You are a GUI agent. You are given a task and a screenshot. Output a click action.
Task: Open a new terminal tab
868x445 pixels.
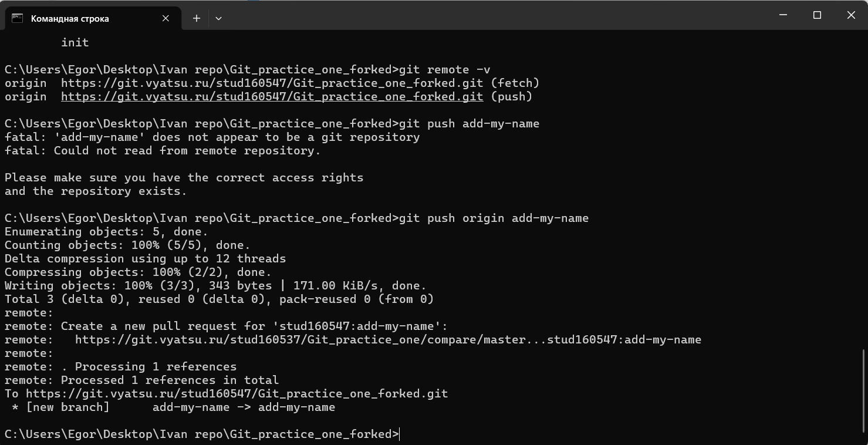[197, 18]
